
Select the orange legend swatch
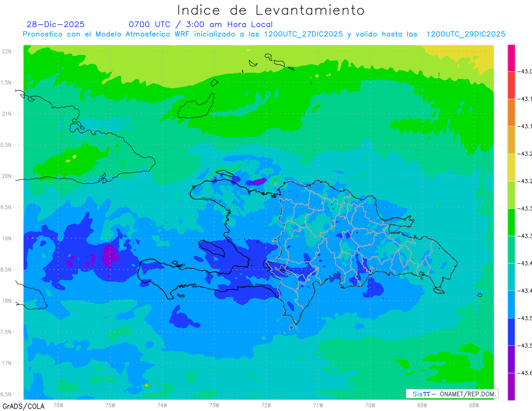pyautogui.click(x=511, y=113)
